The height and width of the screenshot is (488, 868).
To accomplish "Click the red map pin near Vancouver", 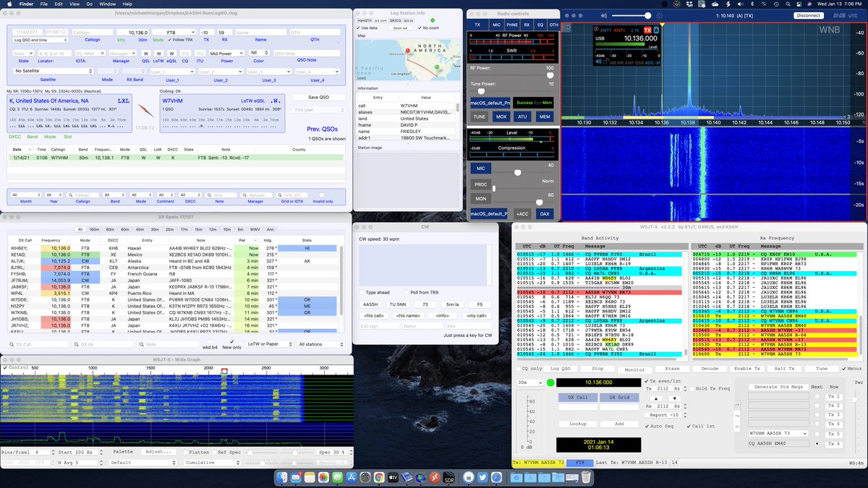I will coord(407,52).
